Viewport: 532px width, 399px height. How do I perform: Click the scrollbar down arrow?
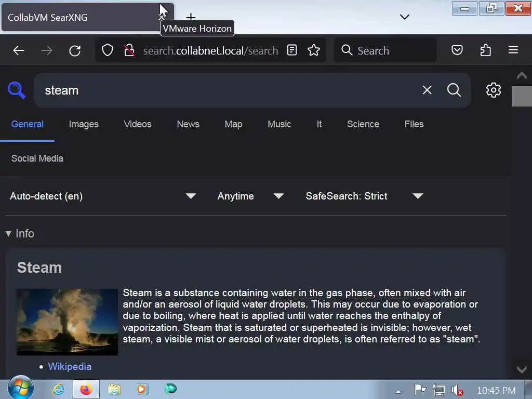(x=522, y=369)
